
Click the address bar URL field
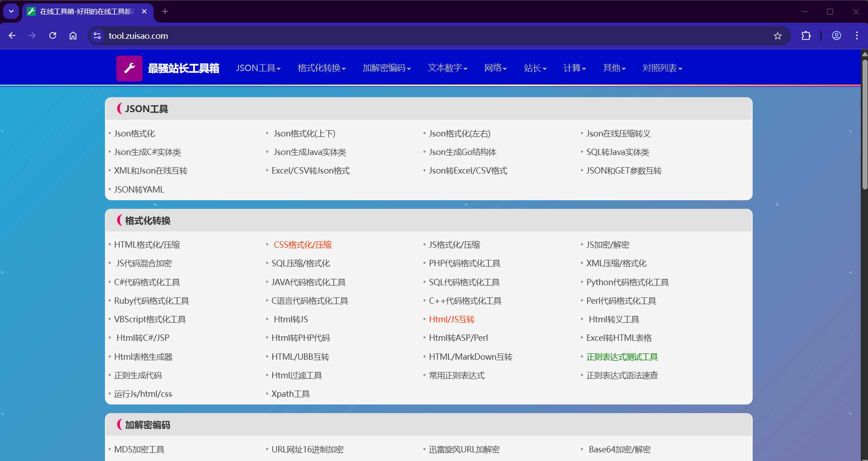(407, 36)
